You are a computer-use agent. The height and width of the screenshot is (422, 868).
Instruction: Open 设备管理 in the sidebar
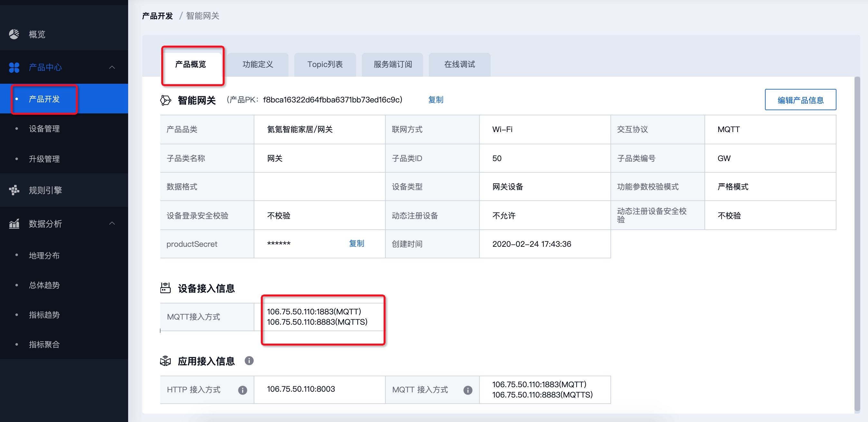44,129
